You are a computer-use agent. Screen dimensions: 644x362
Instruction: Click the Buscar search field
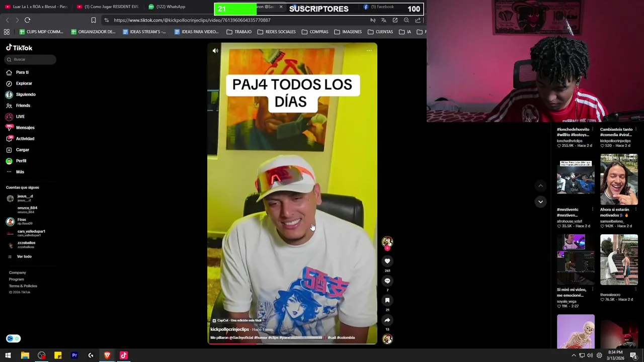[x=31, y=59]
